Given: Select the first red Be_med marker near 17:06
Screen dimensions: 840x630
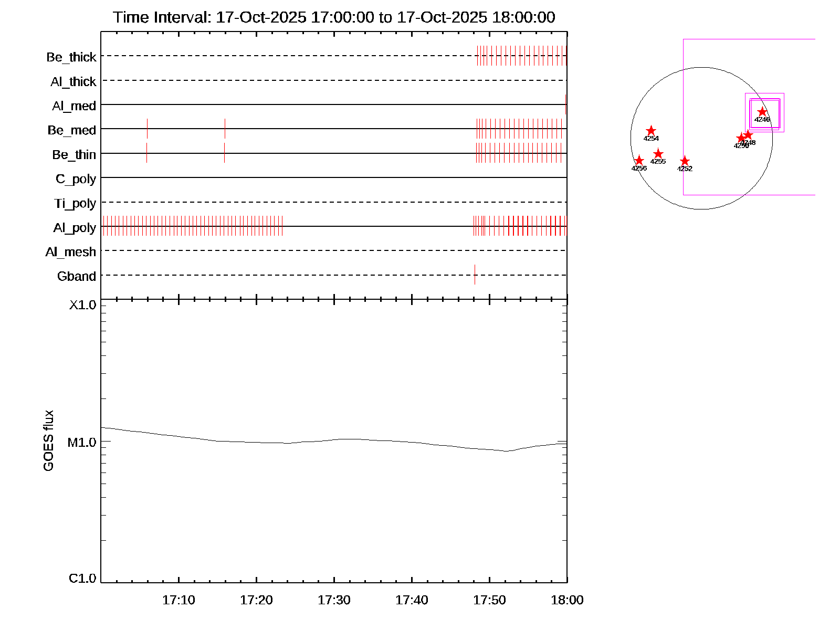Looking at the screenshot, I should click(x=148, y=129).
